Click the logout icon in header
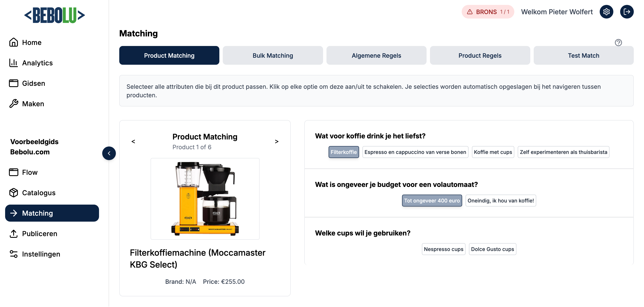 coord(627,12)
